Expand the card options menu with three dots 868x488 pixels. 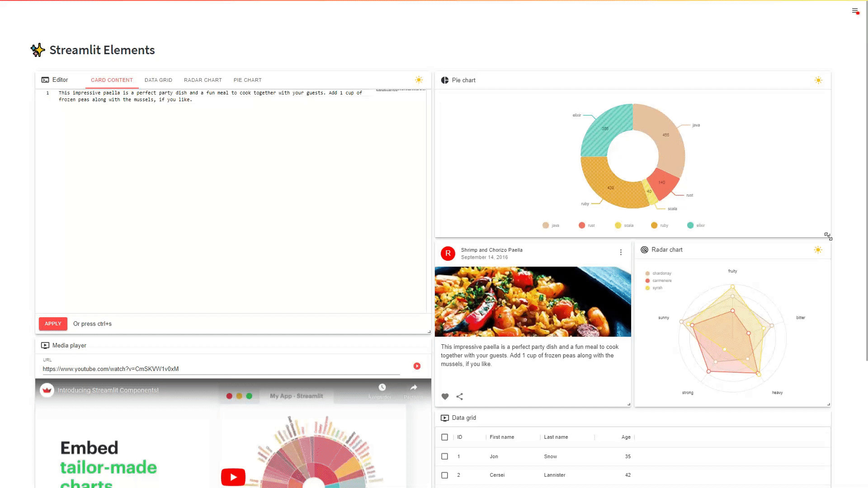(621, 252)
